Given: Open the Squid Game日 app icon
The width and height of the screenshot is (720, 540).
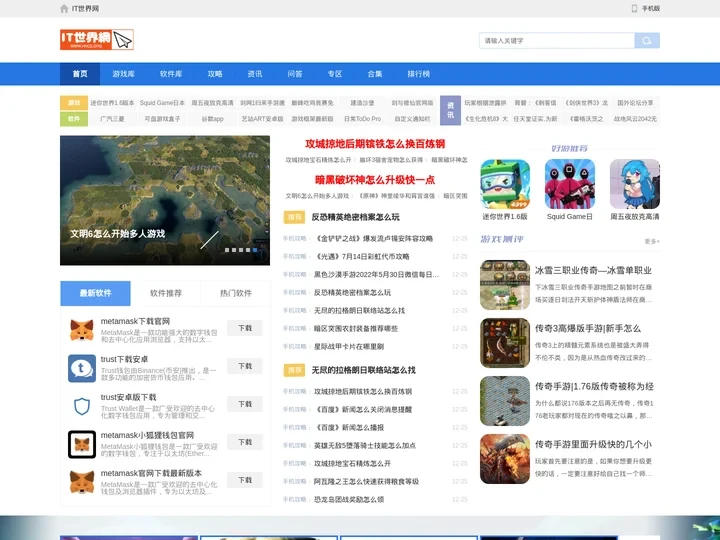Looking at the screenshot, I should tap(570, 184).
